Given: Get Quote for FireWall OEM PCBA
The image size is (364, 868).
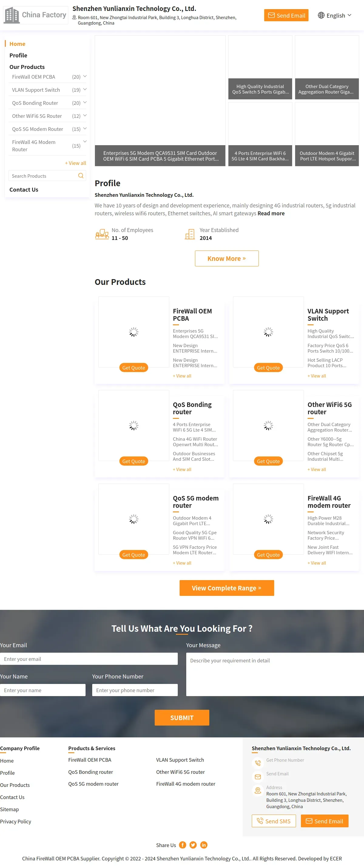Looking at the screenshot, I should 133,367.
